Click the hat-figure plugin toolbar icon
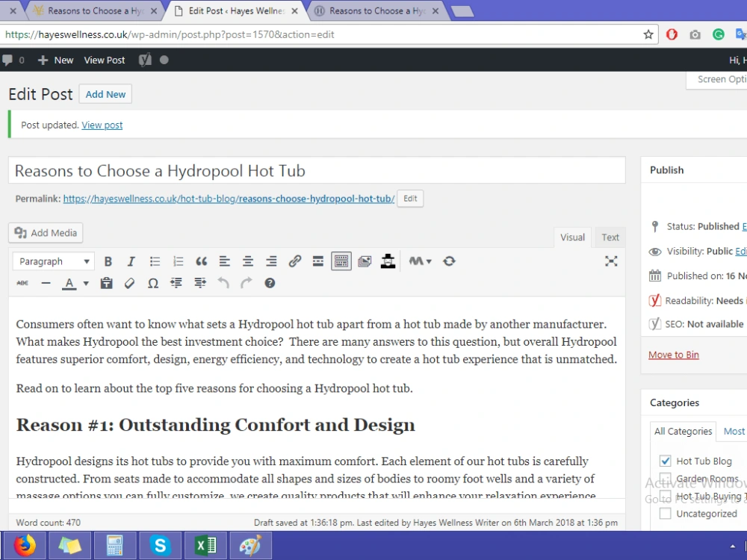The width and height of the screenshot is (747, 560). click(x=388, y=261)
